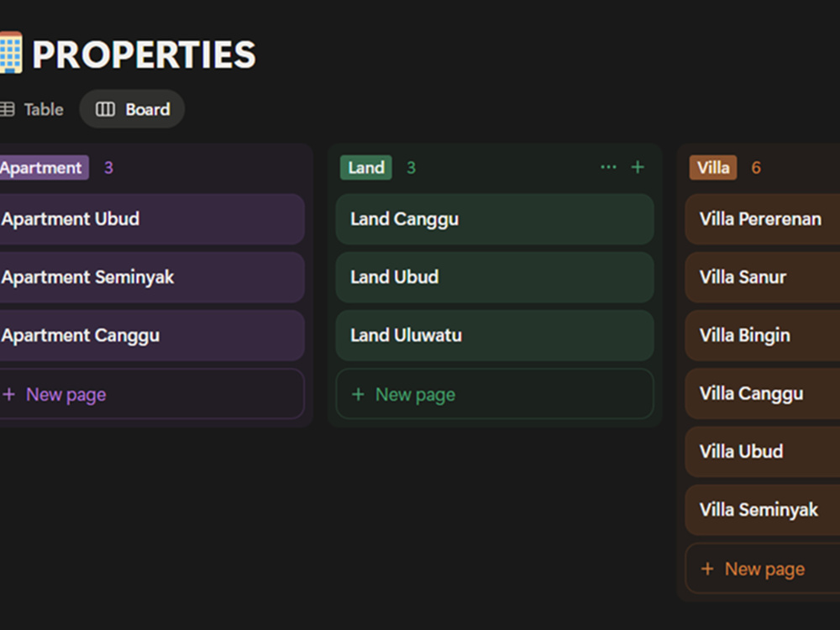
Task: Open the Villa Seminyak card
Action: [x=763, y=510]
